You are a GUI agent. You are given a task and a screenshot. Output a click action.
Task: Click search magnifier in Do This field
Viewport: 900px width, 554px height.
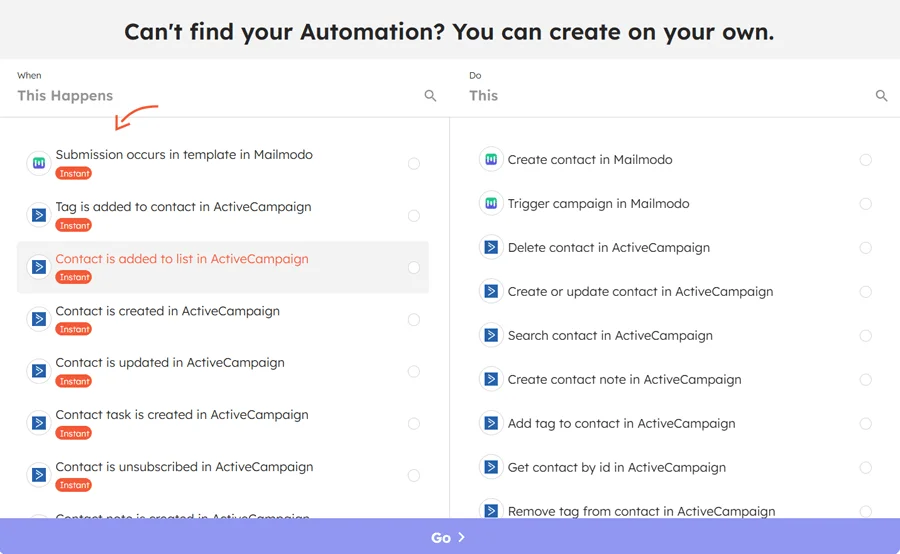tap(881, 96)
